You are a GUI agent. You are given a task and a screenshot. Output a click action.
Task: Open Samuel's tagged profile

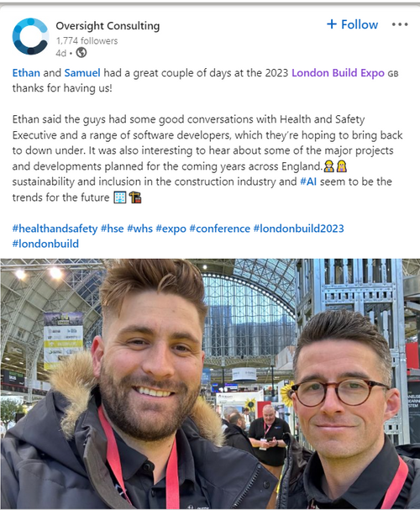point(82,72)
